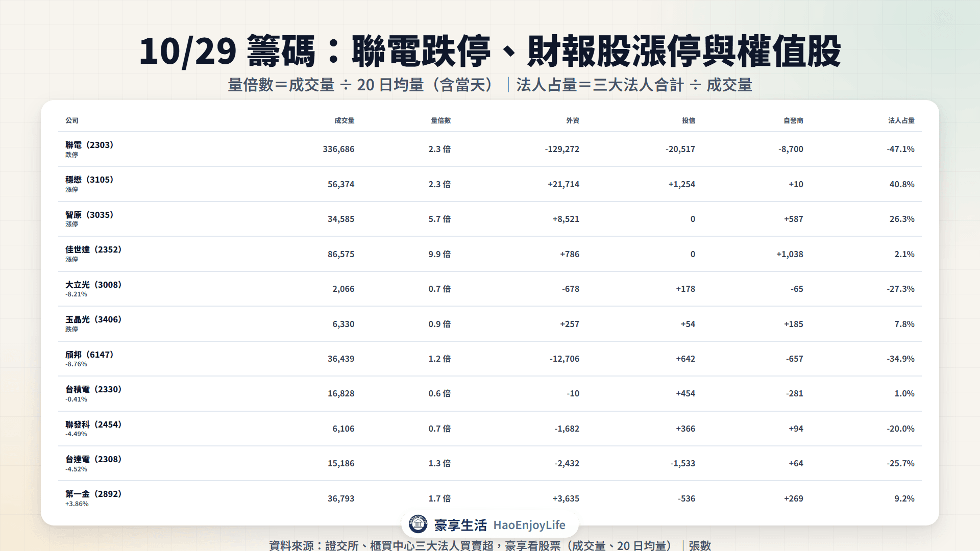Select the 玉晶光（3406）company name
The height and width of the screenshot is (551, 980).
click(x=93, y=319)
